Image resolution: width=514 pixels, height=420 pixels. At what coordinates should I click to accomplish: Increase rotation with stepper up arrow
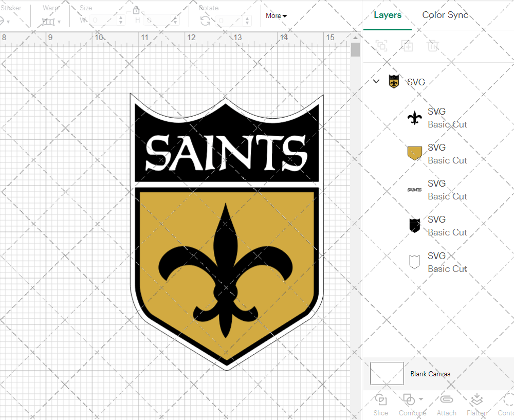247,18
